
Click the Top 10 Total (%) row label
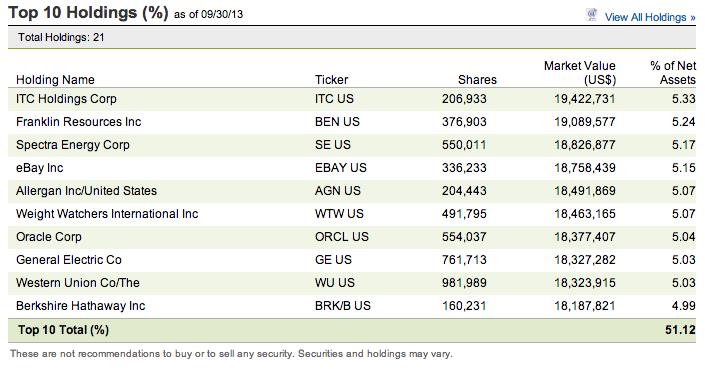[x=63, y=330]
